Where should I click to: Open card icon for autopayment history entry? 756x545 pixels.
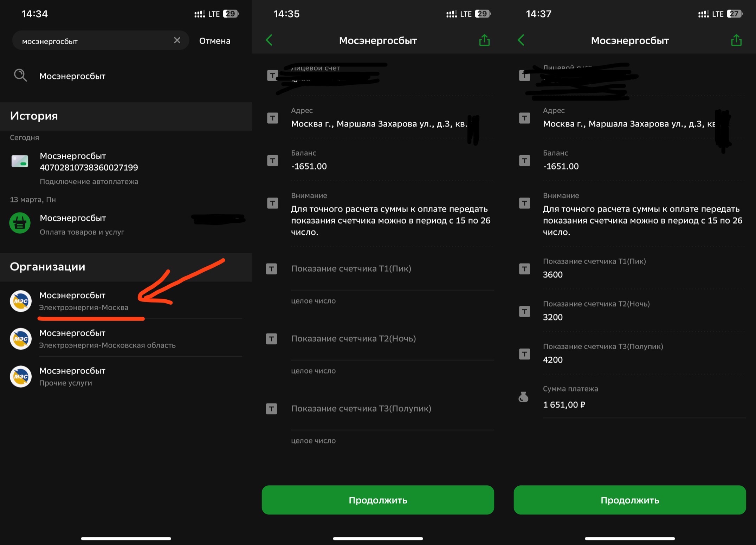click(20, 161)
